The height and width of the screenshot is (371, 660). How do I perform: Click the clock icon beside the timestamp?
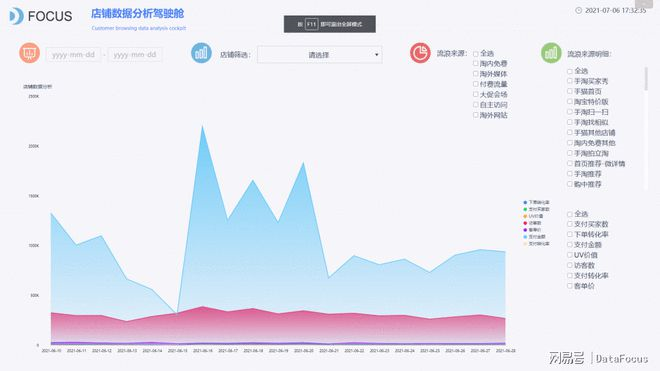click(579, 11)
